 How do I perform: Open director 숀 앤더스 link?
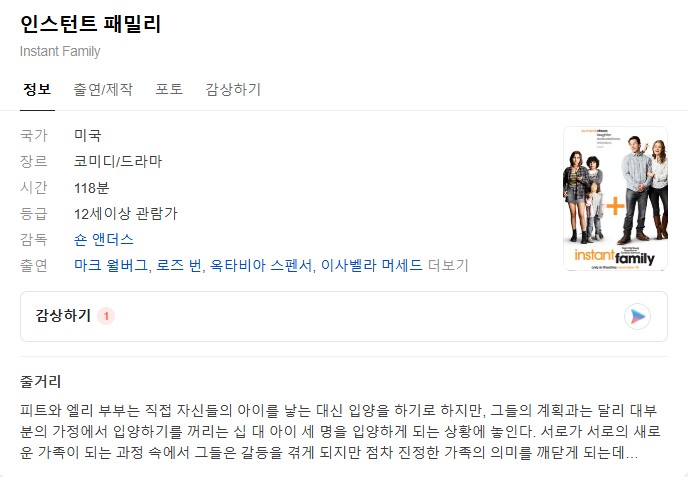(x=104, y=240)
